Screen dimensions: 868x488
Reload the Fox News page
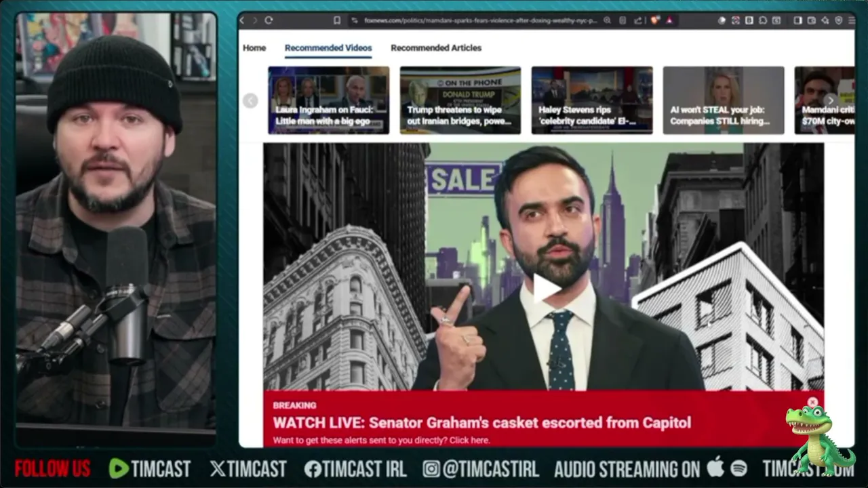(x=269, y=20)
